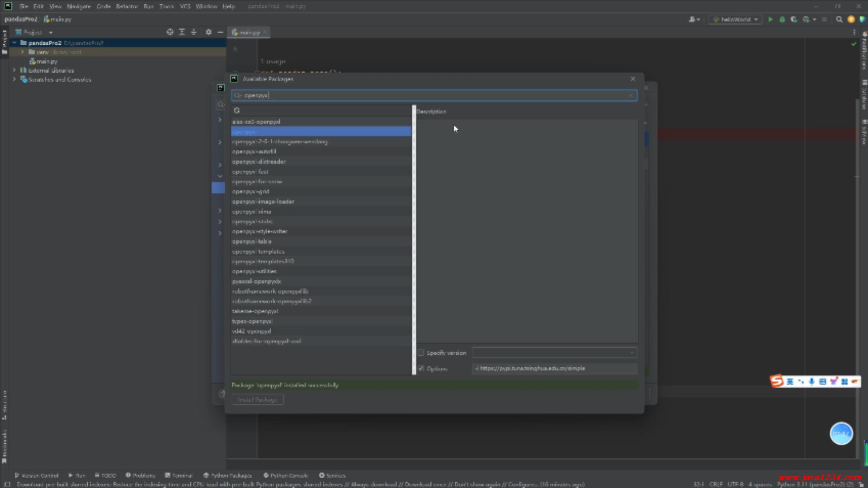
Task: Click the package list scrollbar
Action: tap(414, 239)
